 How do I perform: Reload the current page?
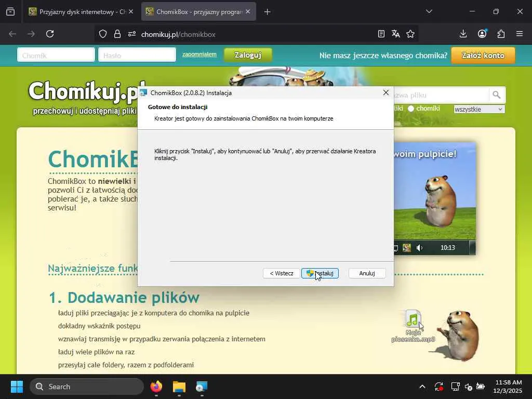pyautogui.click(x=50, y=34)
